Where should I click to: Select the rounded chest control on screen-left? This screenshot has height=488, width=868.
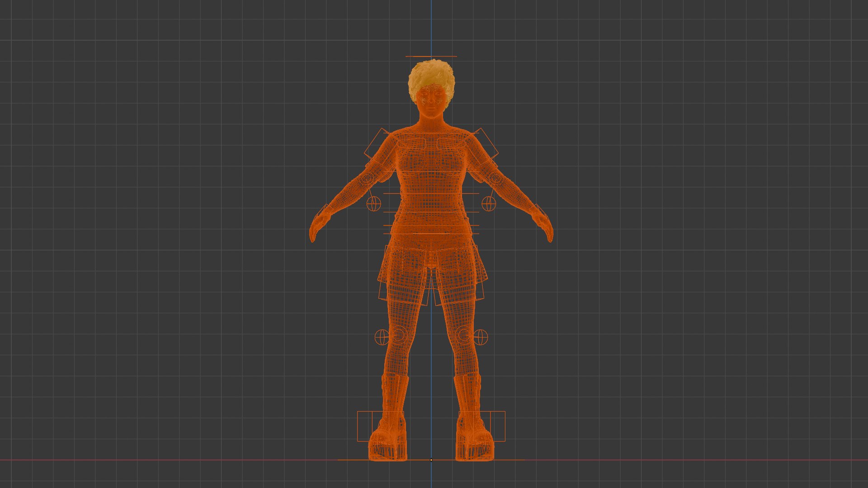pyautogui.click(x=411, y=143)
